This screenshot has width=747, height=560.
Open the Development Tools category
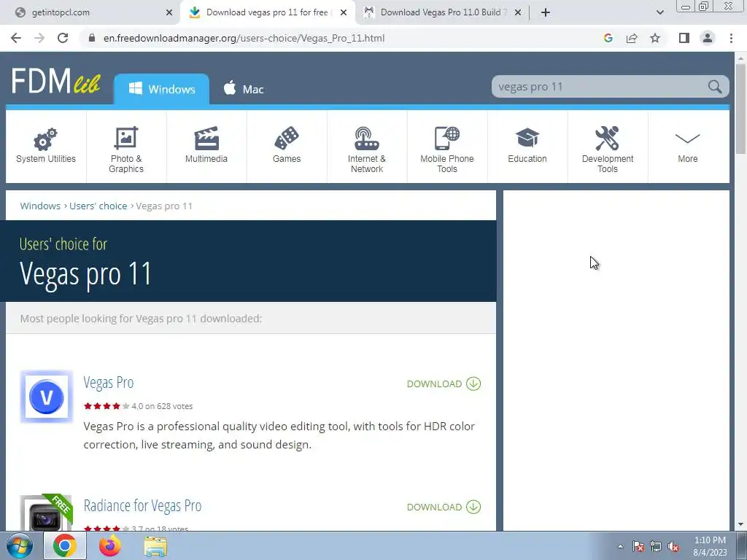(608, 146)
